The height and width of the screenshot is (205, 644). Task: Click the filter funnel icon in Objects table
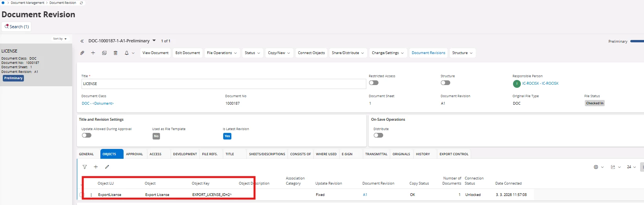pyautogui.click(x=85, y=167)
